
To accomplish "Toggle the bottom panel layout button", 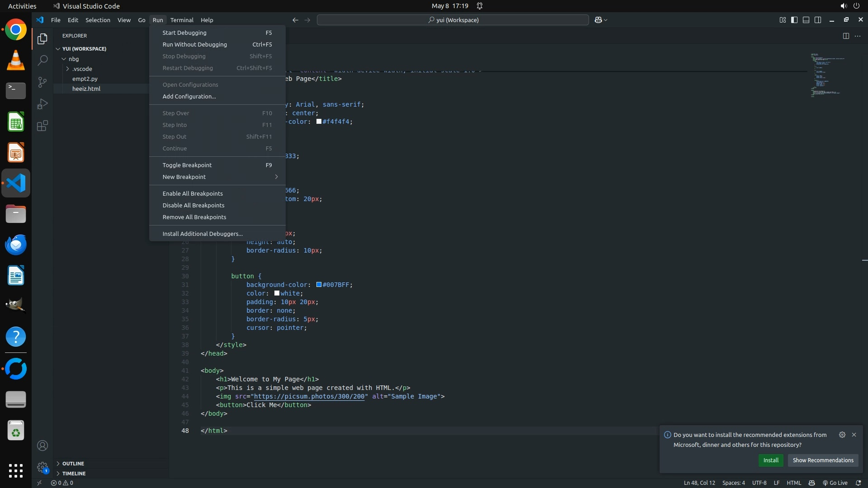I will pyautogui.click(x=806, y=20).
